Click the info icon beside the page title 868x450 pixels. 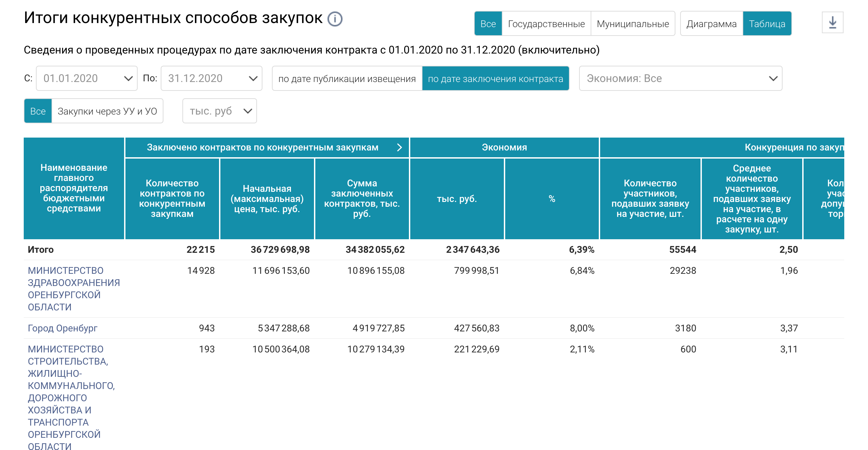[x=335, y=19]
